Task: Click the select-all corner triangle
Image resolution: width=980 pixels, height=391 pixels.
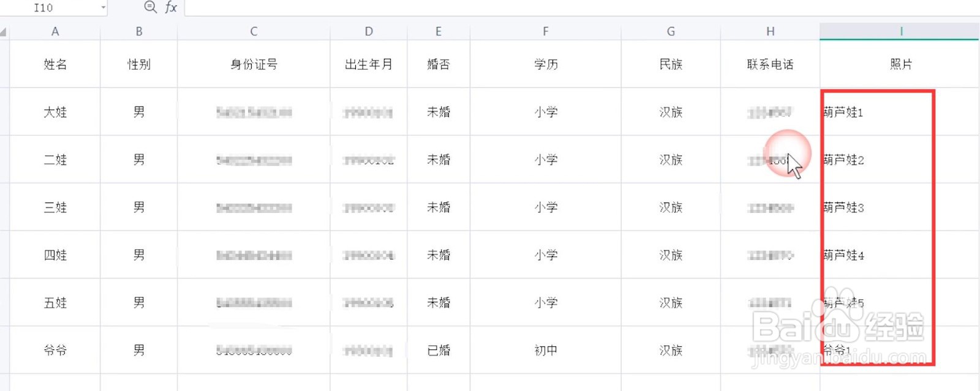Action: point(4,32)
